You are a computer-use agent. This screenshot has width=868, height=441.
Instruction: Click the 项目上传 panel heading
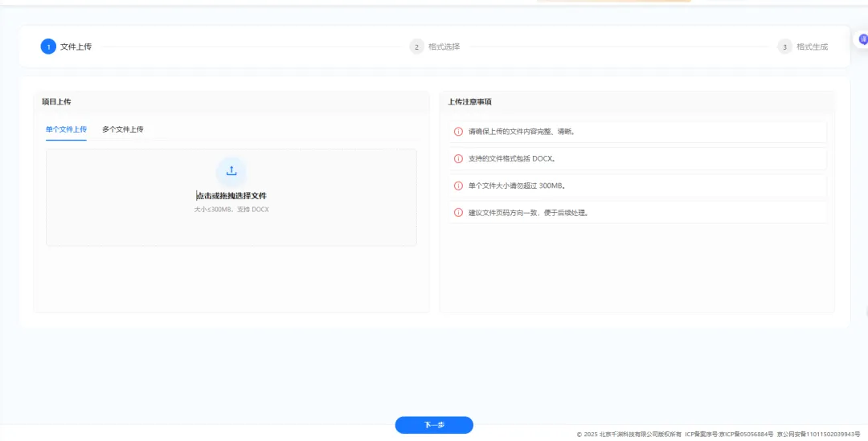click(56, 102)
